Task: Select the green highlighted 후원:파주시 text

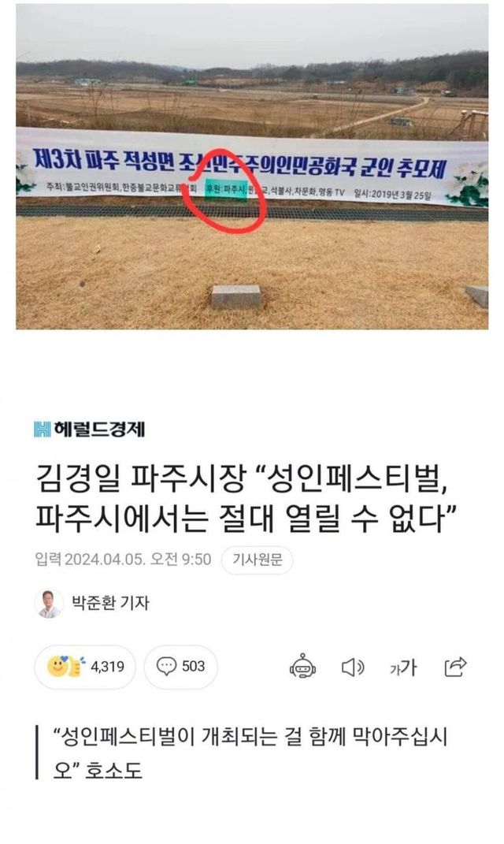Action: [x=226, y=190]
